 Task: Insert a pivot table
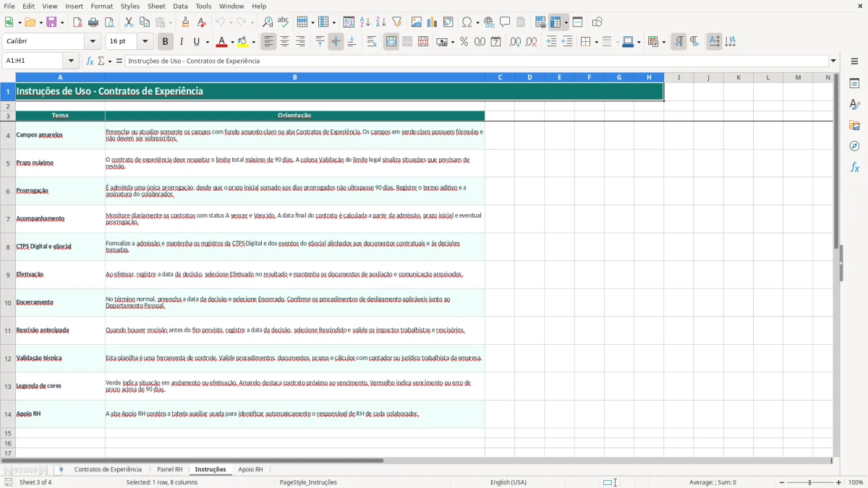click(x=448, y=22)
